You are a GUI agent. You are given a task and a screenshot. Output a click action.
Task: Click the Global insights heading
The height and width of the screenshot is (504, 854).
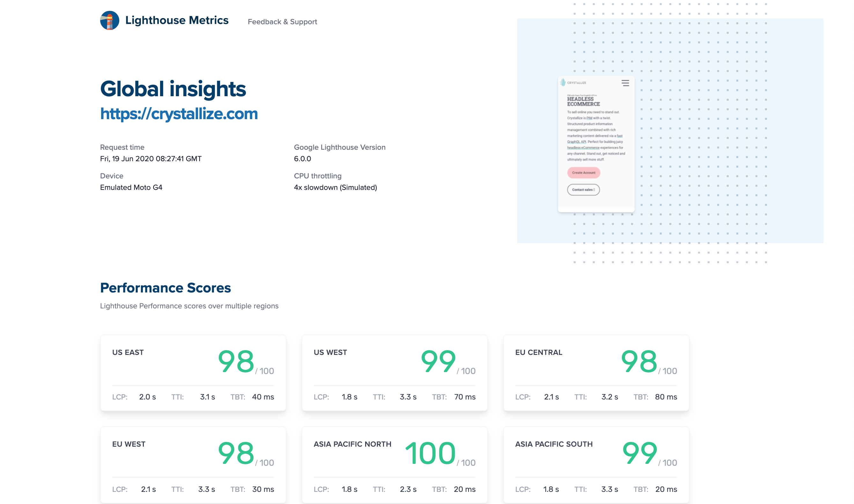pyautogui.click(x=173, y=89)
